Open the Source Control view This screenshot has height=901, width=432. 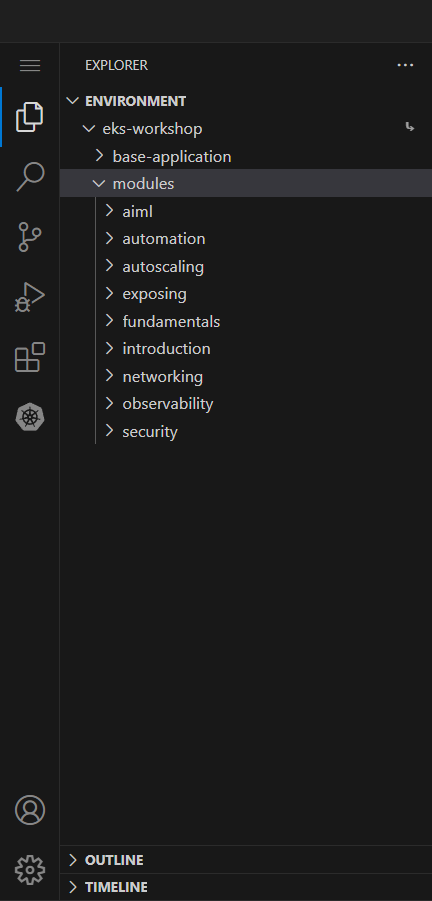[30, 236]
